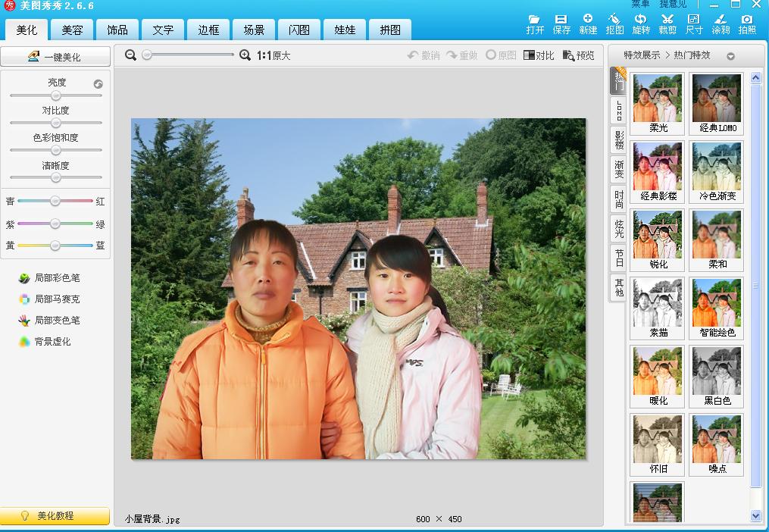Click the 亮度 brightness slider handle
The width and height of the screenshot is (769, 532).
(56, 95)
